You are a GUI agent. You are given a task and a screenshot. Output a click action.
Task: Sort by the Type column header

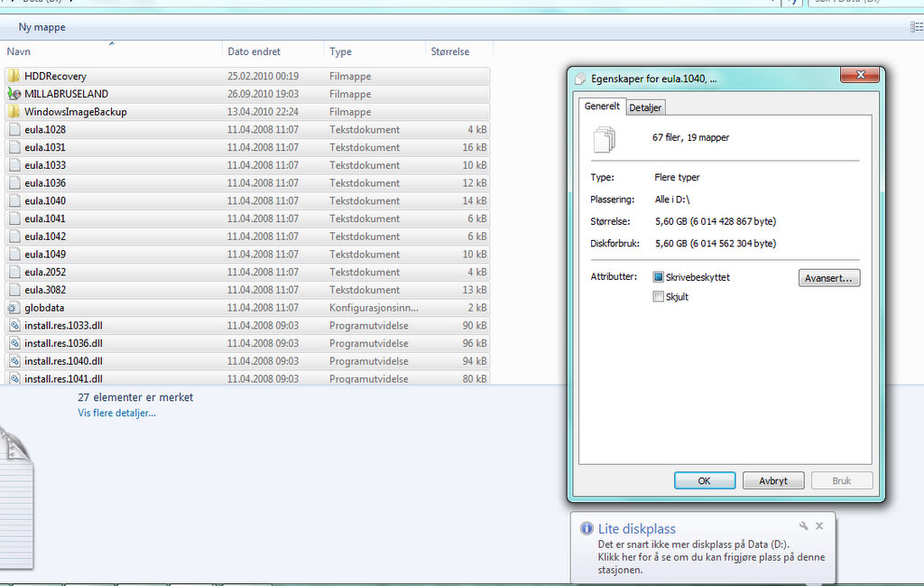click(x=374, y=51)
